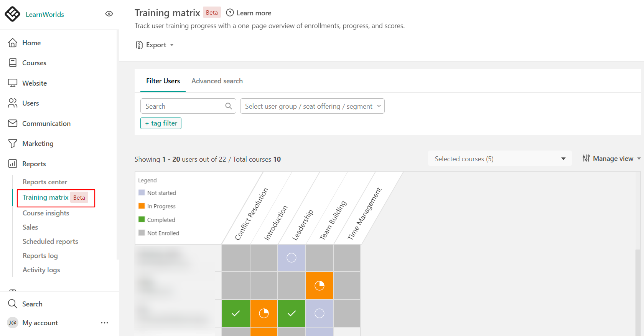This screenshot has height=336, width=644.
Task: Open My account options ellipsis
Action: click(x=104, y=323)
